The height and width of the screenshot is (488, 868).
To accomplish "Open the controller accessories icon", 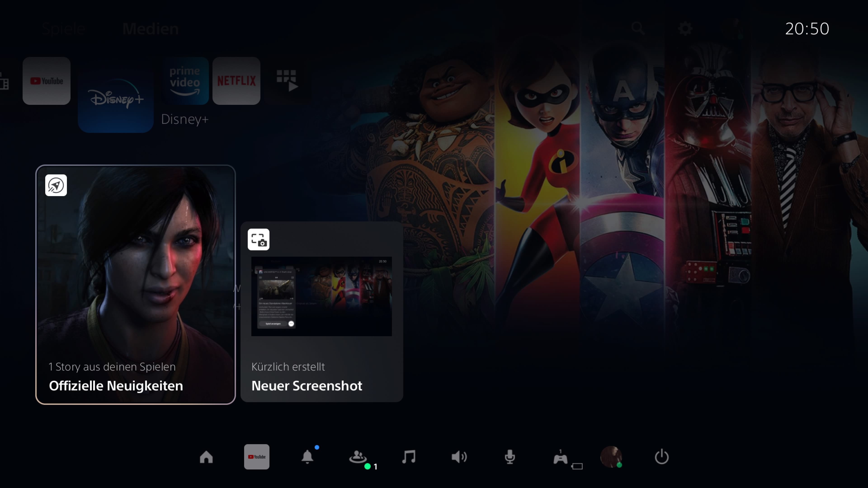I will click(560, 457).
